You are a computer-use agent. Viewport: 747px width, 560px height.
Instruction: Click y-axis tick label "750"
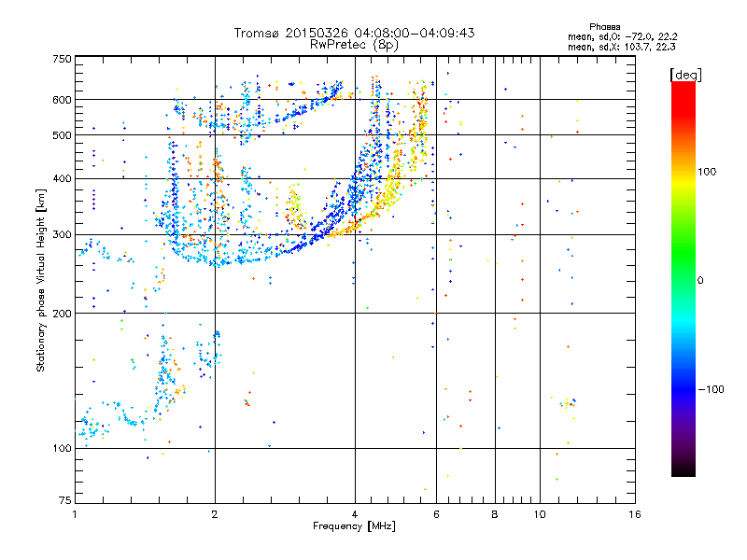pos(62,60)
